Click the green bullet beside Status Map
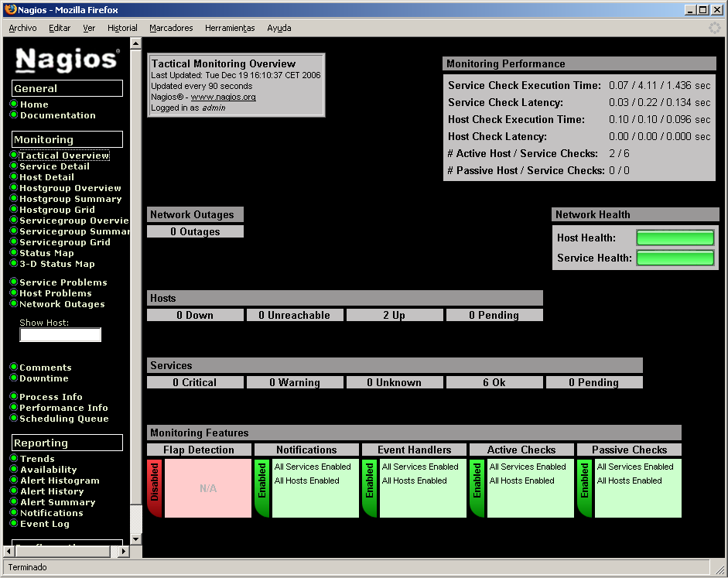The width and height of the screenshot is (728, 578). 14,252
